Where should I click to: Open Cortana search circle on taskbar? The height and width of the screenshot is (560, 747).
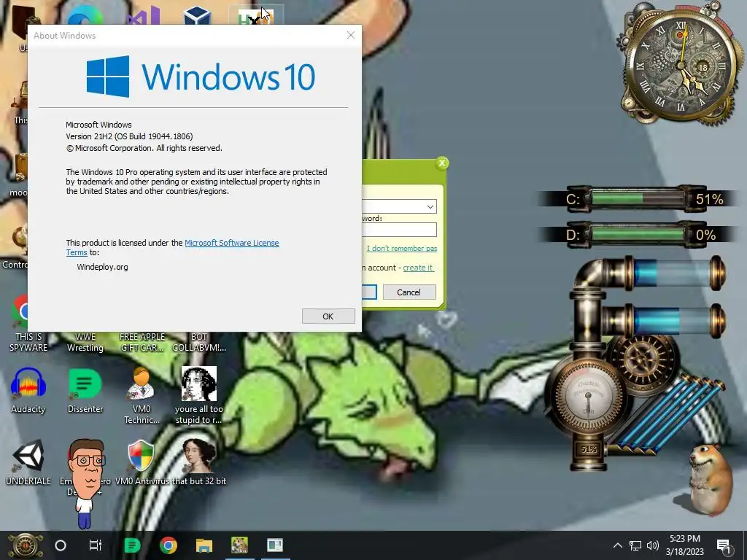61,545
